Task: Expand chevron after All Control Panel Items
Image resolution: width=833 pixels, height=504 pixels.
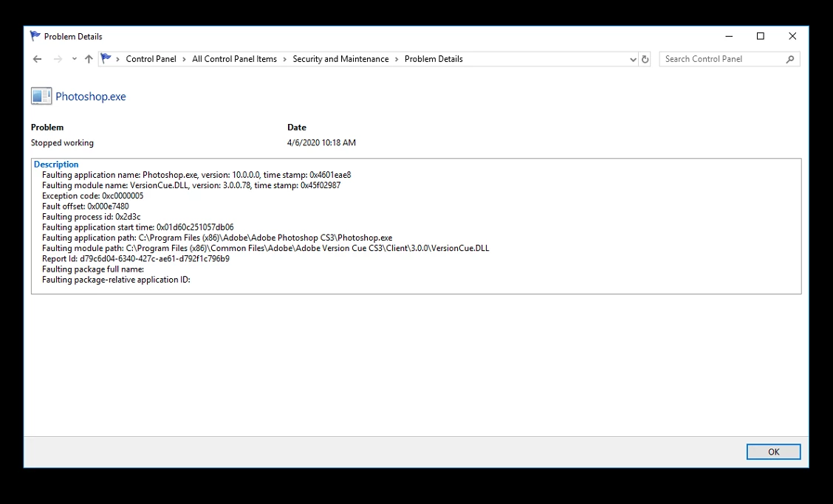Action: (x=285, y=59)
